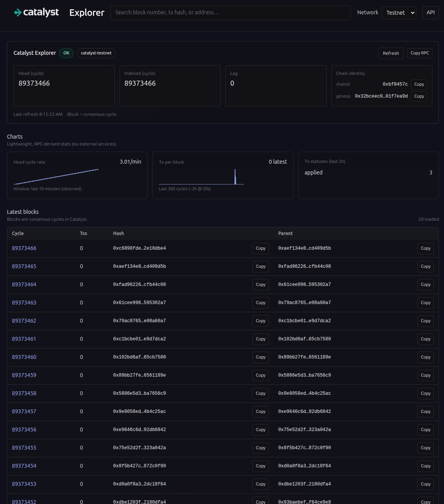Copy hash of cycle 89373457

click(260, 412)
